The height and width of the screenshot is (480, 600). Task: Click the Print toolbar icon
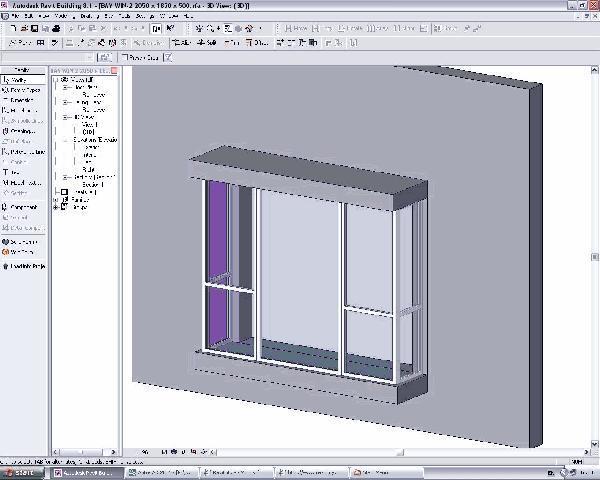pos(56,29)
